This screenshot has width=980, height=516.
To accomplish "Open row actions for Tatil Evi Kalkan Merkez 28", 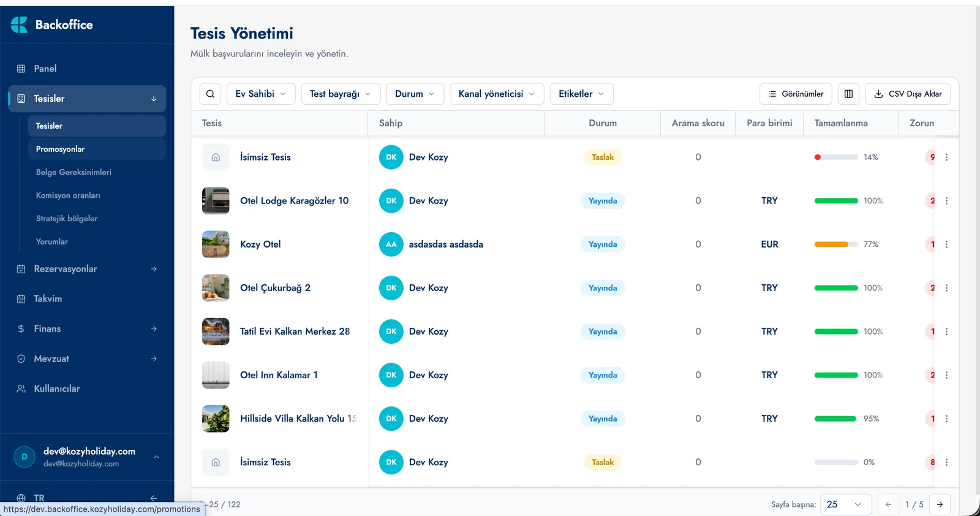I will 946,332.
